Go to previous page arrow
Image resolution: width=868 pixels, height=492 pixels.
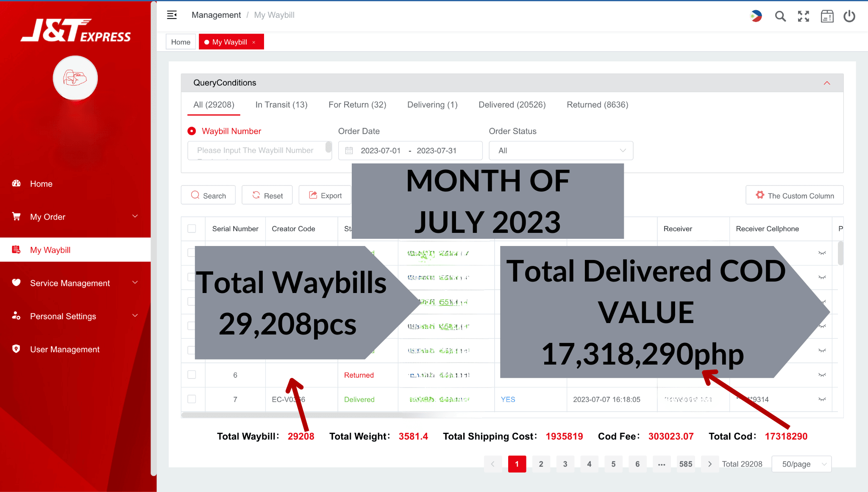(x=493, y=464)
